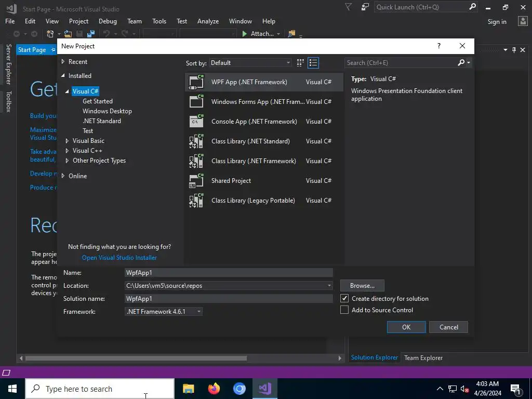Switch to the Team Explorer tab

tap(423, 357)
